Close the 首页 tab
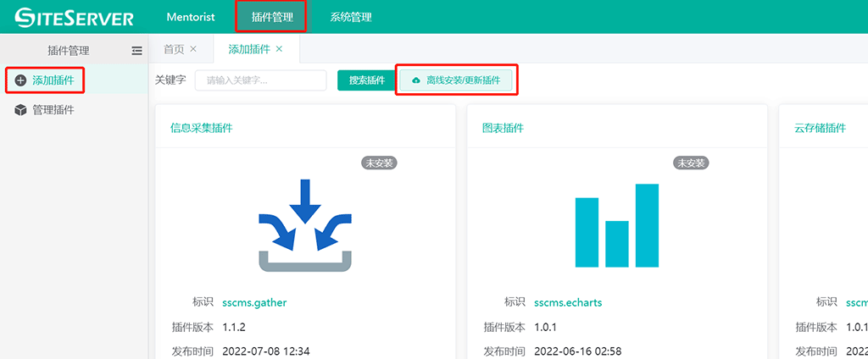 pyautogui.click(x=193, y=49)
